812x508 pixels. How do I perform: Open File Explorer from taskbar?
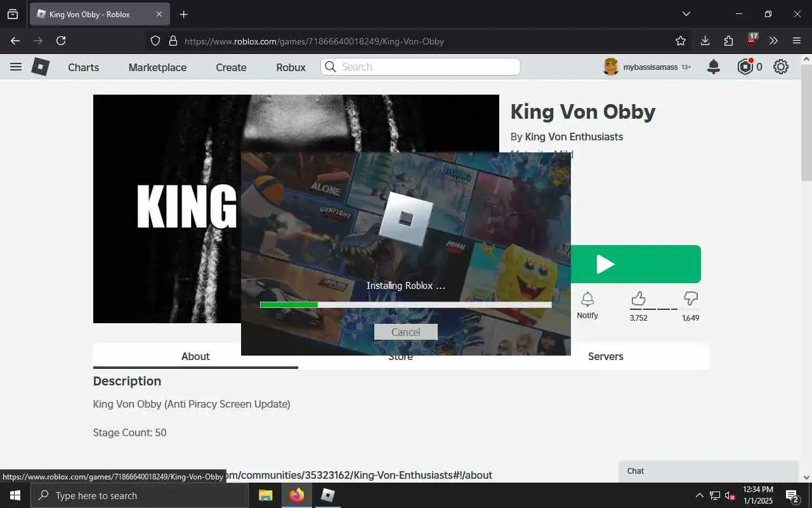coord(266,495)
